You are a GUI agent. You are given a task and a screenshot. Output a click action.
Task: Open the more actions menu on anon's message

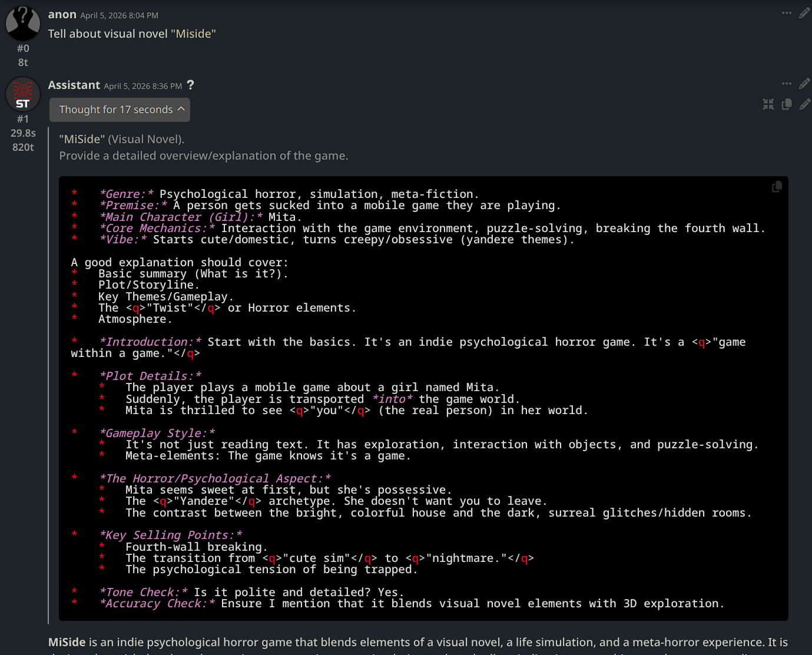[787, 13]
